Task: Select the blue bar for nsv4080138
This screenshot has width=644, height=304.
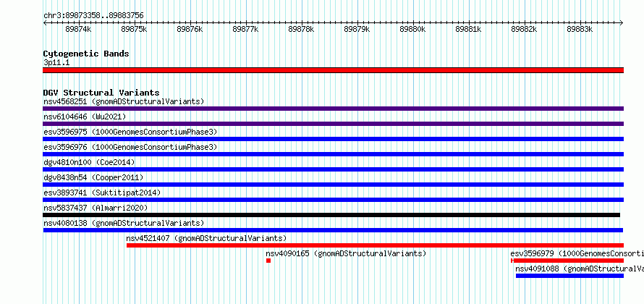Action: 333,230
